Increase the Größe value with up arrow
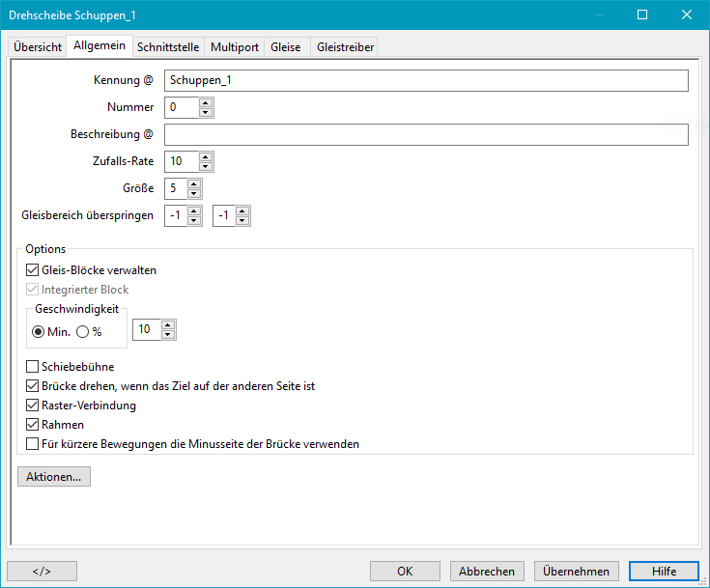This screenshot has width=710, height=588. [x=194, y=183]
